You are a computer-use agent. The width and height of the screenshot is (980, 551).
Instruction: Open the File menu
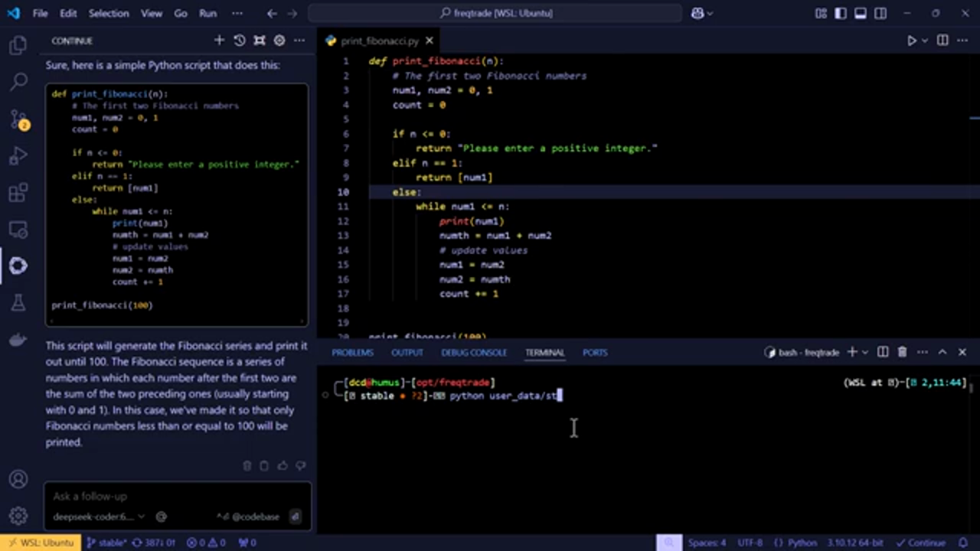pos(41,13)
